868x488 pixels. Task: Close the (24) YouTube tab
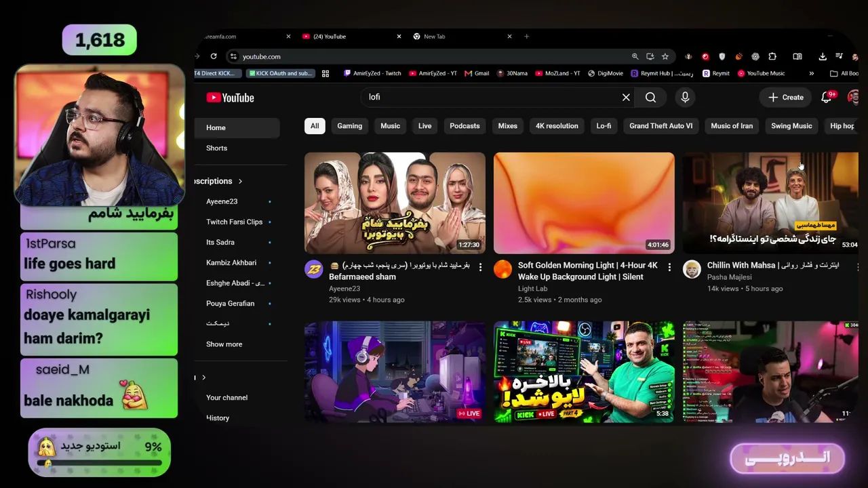coord(399,37)
